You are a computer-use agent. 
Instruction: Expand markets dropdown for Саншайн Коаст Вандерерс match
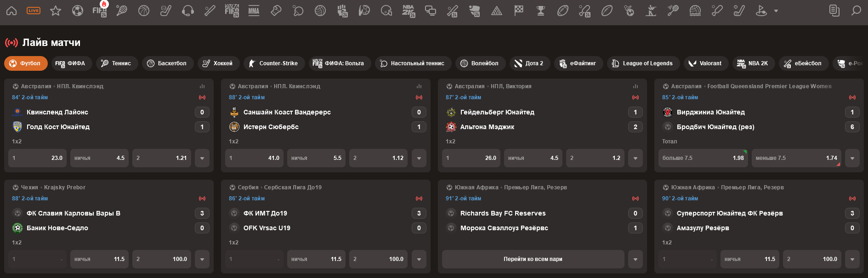pos(419,158)
